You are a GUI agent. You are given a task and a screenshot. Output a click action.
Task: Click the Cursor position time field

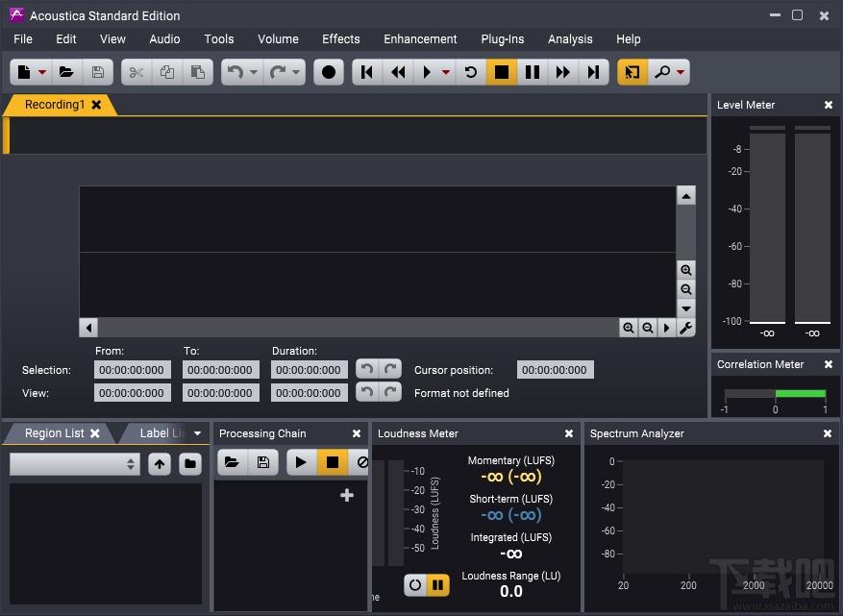coord(555,370)
